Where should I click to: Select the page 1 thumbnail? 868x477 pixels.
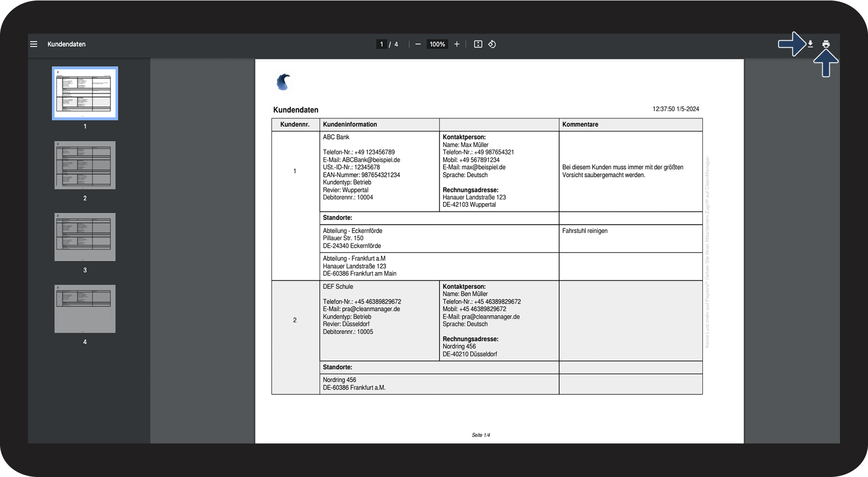pyautogui.click(x=85, y=93)
